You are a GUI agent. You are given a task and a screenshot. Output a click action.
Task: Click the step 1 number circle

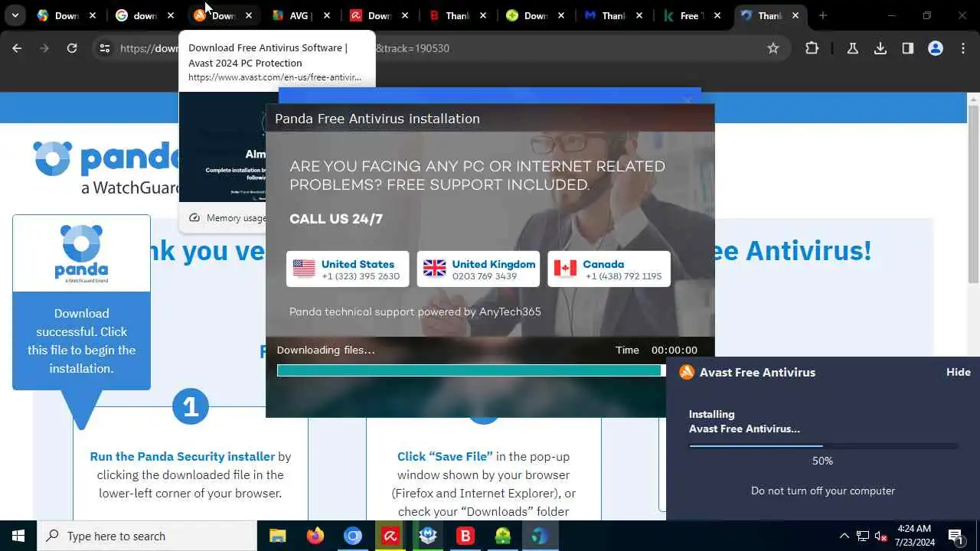191,406
